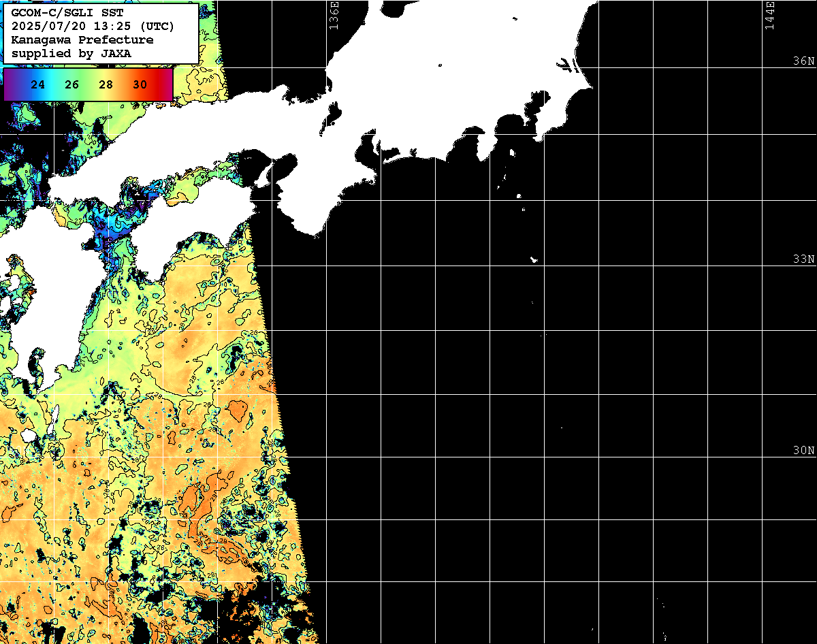Click the "supplied by JAXA" credit line
The width and height of the screenshot is (817, 644).
click(x=71, y=54)
